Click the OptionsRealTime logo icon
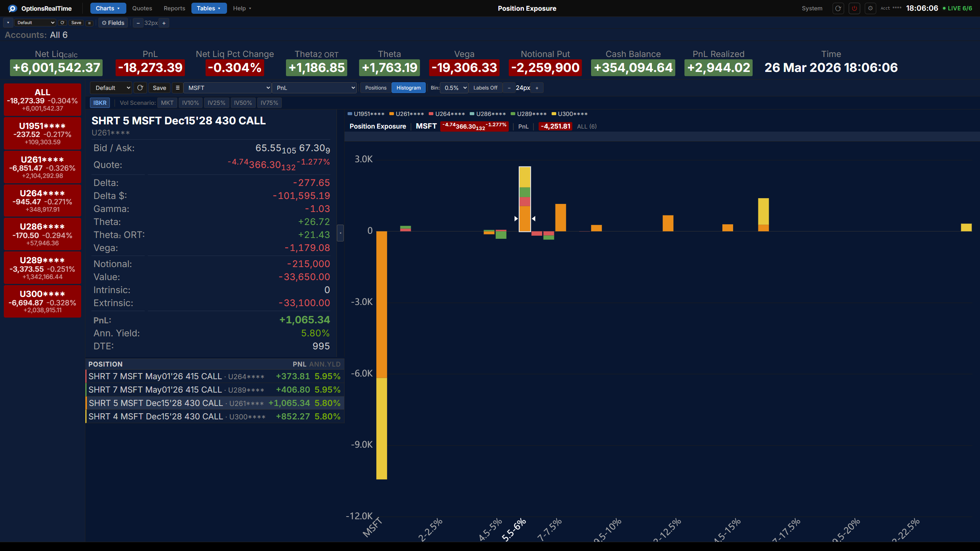This screenshot has height=551, width=980. [x=12, y=8]
